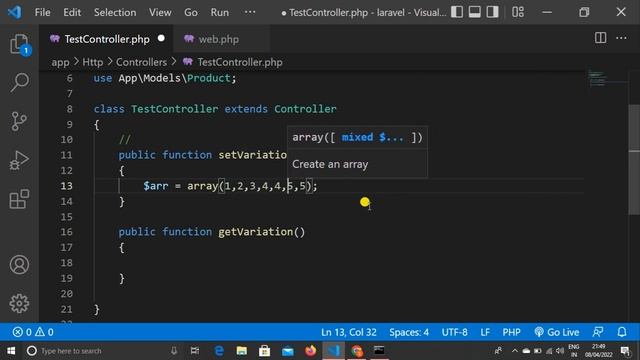Click the getVariation function name

(x=256, y=232)
